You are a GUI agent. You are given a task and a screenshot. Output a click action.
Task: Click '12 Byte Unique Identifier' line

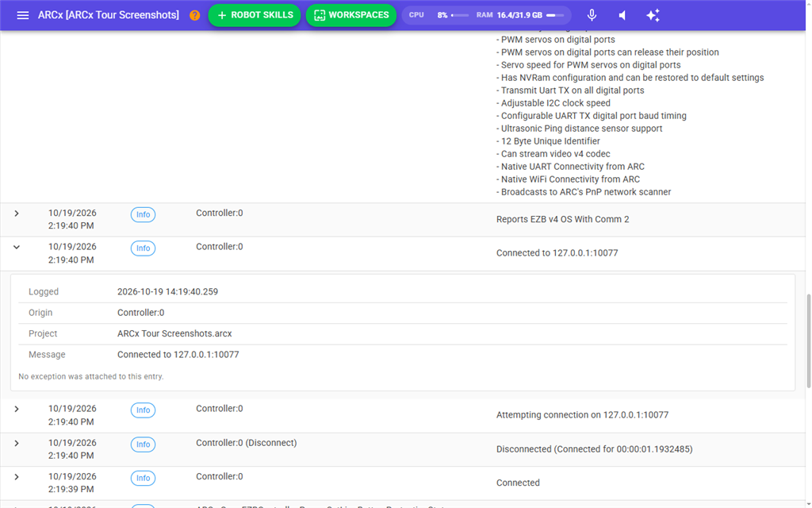(x=548, y=141)
